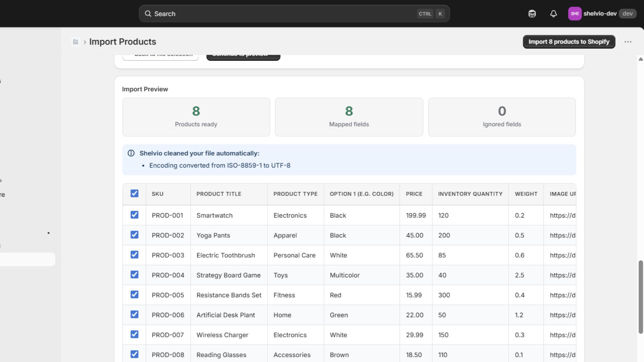
Task: Click the 199.99 price cell
Action: pos(416,216)
